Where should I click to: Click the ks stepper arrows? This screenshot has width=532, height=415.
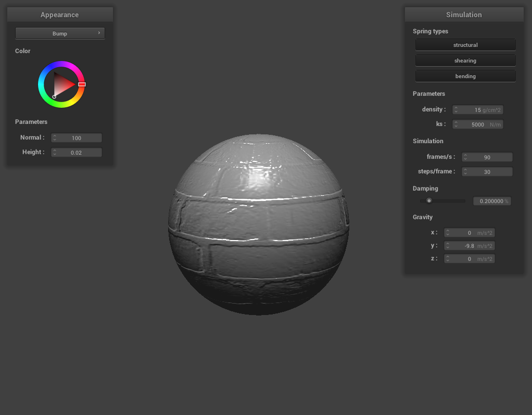(x=456, y=124)
